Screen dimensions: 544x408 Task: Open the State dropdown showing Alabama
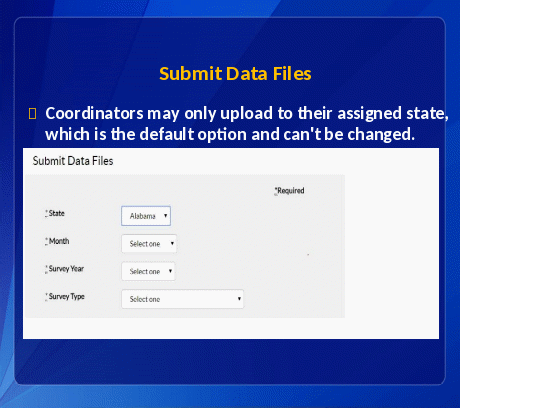(x=146, y=216)
